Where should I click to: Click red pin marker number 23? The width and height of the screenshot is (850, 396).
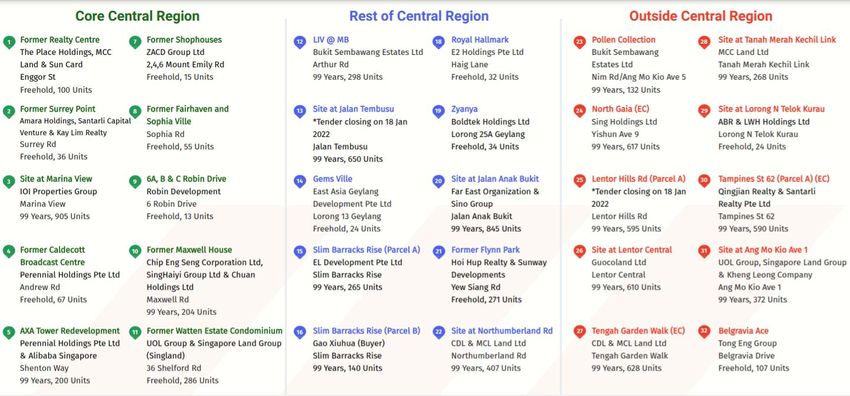[579, 42]
